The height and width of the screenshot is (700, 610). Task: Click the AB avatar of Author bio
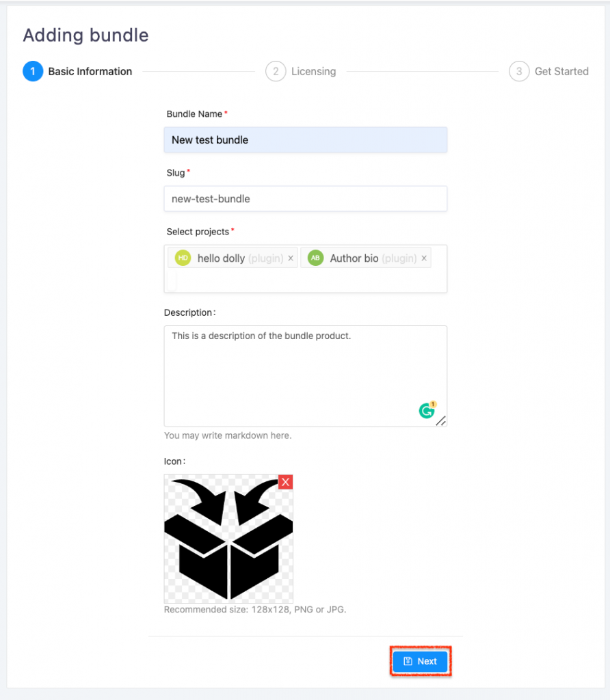tap(316, 258)
